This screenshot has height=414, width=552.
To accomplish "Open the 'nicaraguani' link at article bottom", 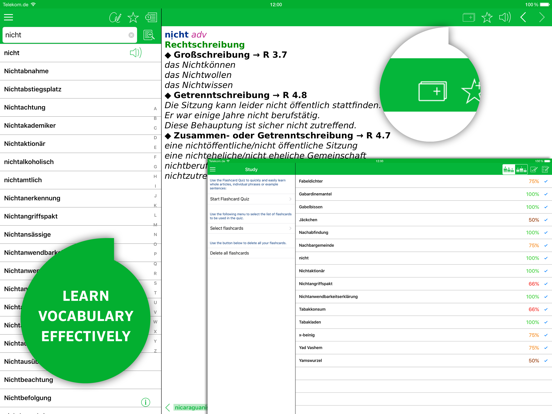I will (190, 407).
